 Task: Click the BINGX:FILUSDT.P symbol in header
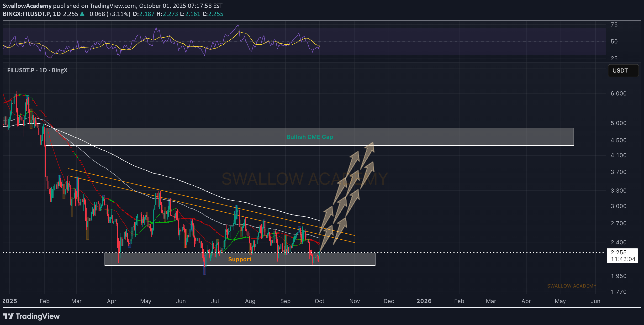click(x=26, y=14)
